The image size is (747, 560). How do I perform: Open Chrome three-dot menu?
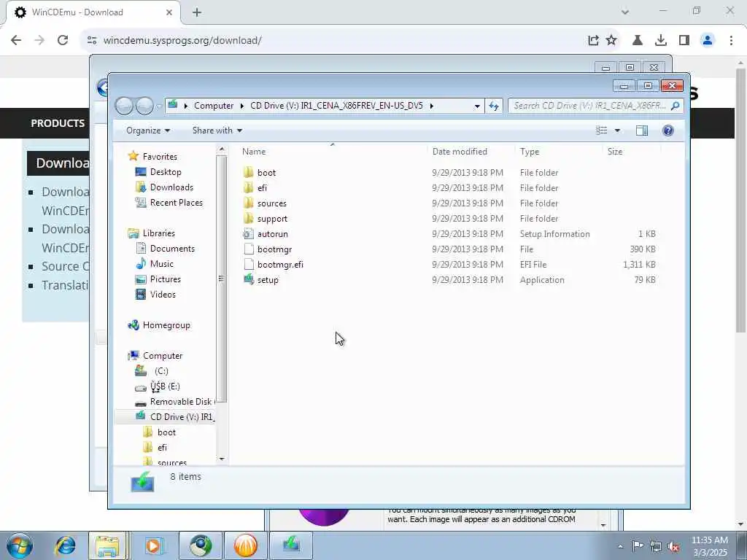(731, 41)
